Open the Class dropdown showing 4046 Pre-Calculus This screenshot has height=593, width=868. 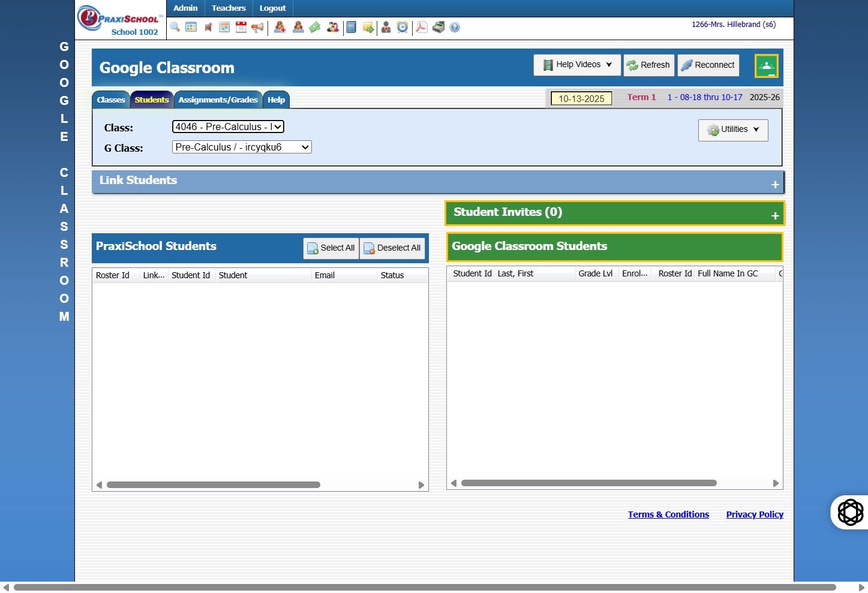[x=228, y=127]
